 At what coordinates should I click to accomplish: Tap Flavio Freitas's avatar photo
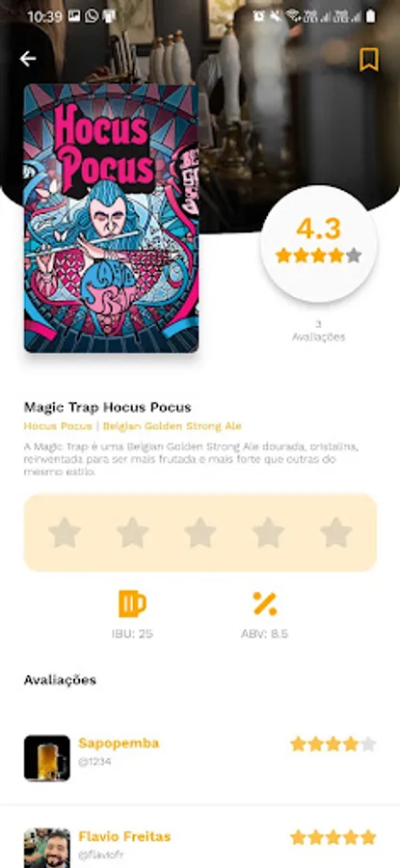[x=47, y=848]
